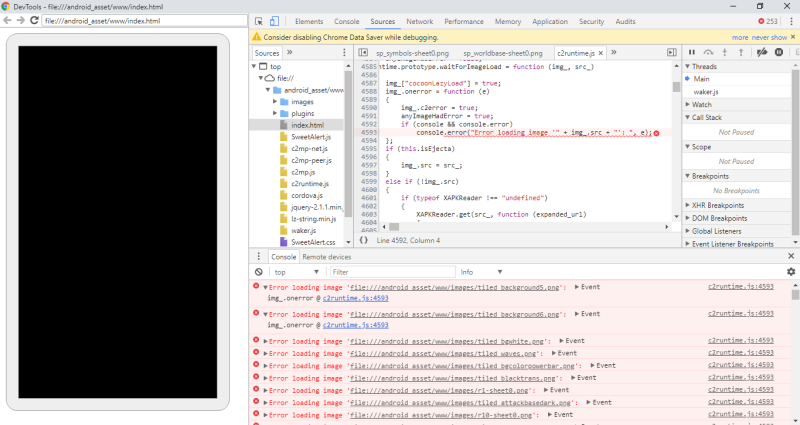Open cordova.js in the file tree
Screen dimensions: 800x425
307,195
